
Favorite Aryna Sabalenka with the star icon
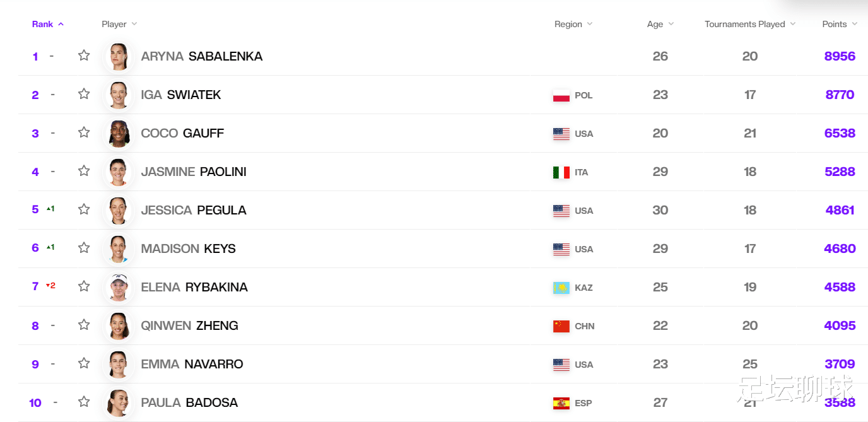pos(84,56)
